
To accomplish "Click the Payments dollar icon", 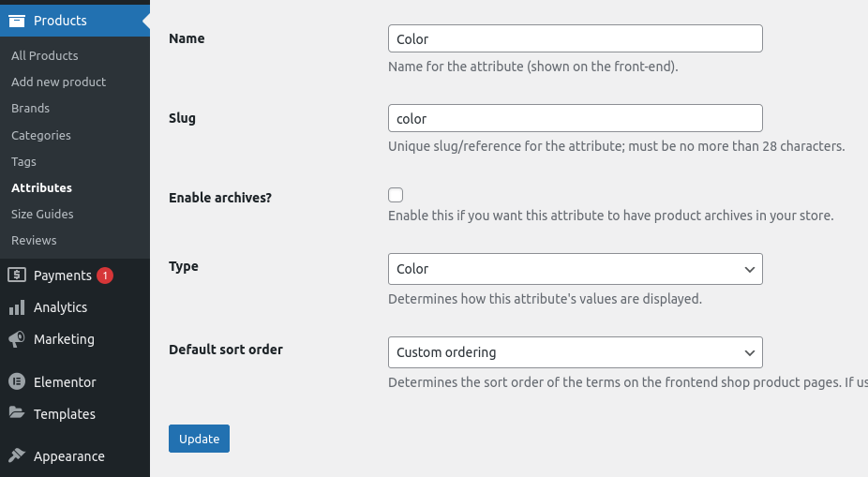I will pyautogui.click(x=17, y=275).
